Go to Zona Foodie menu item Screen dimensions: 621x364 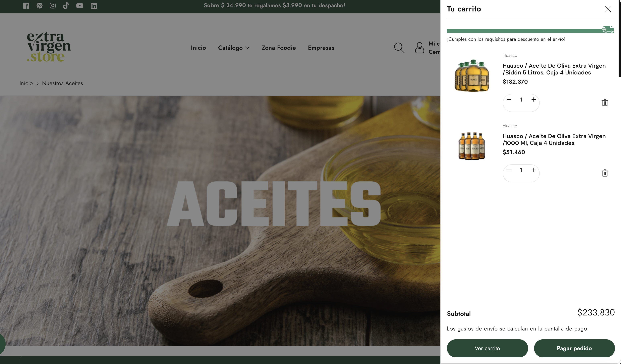(278, 48)
